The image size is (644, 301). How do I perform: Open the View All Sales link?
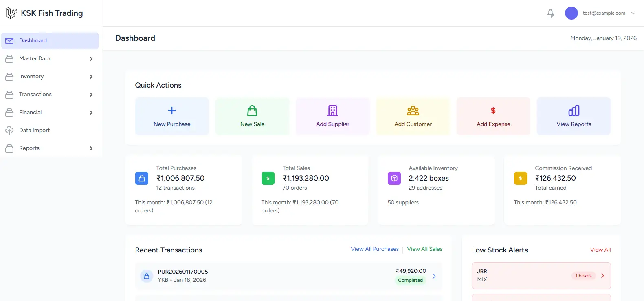click(424, 249)
